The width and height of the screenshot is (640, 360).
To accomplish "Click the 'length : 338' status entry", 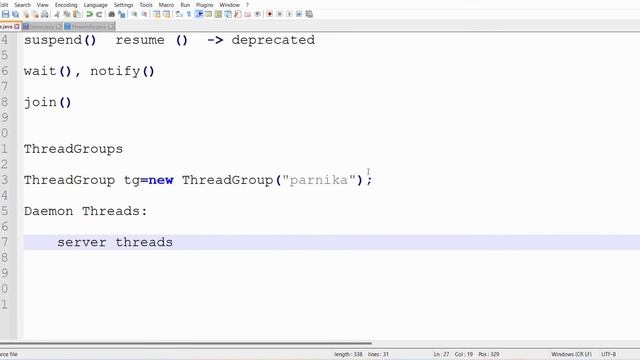I will [348, 354].
